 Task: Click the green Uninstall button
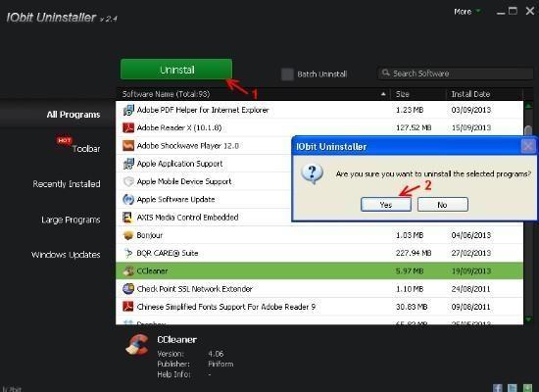click(x=176, y=70)
